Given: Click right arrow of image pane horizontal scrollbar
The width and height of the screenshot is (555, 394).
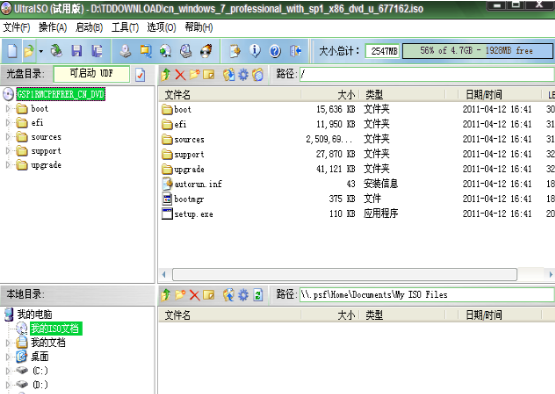Looking at the screenshot, I should pos(550,274).
